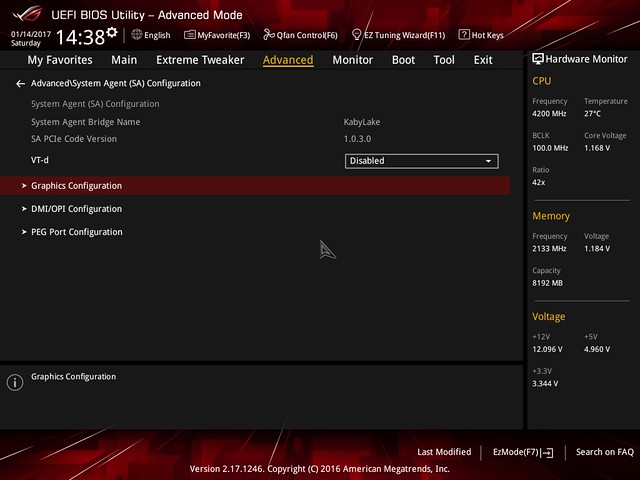Screen dimensions: 640x480
Task: Click the English language globe icon
Action: tap(137, 35)
